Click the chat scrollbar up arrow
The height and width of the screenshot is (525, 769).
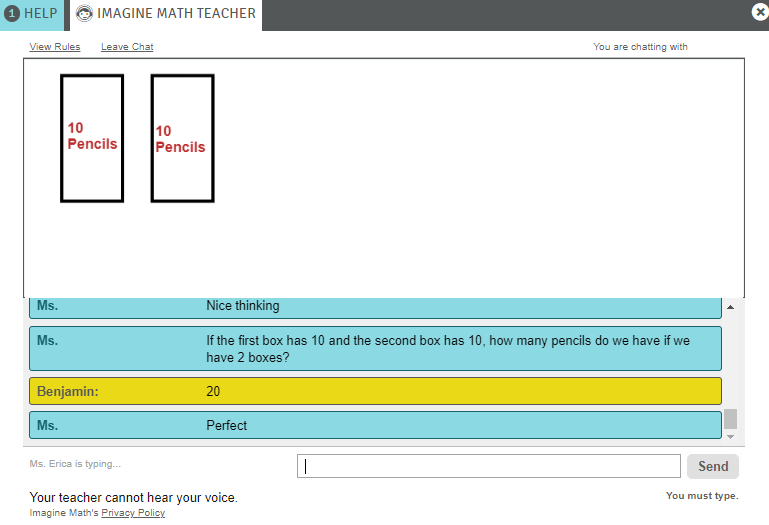click(730, 307)
